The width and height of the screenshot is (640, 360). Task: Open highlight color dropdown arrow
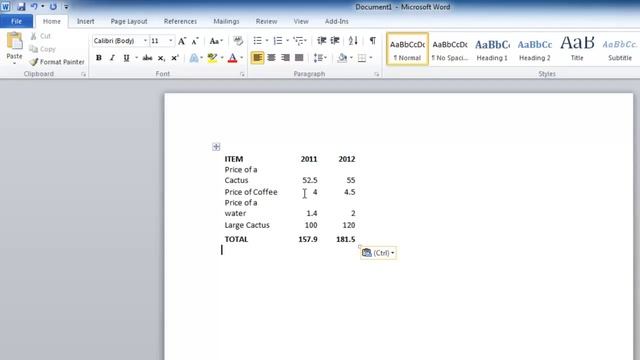pos(222,58)
